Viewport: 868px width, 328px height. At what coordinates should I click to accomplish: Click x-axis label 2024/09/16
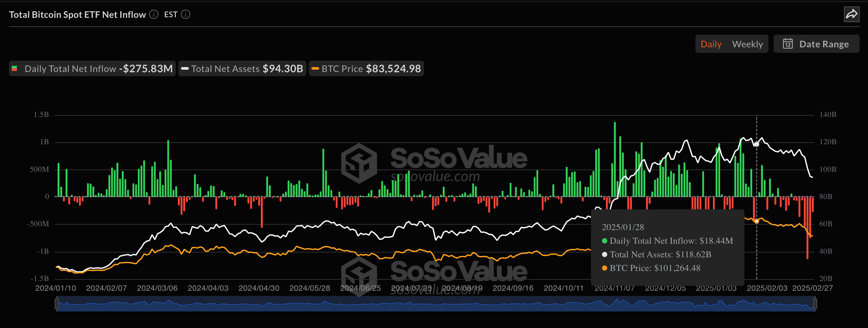(513, 288)
